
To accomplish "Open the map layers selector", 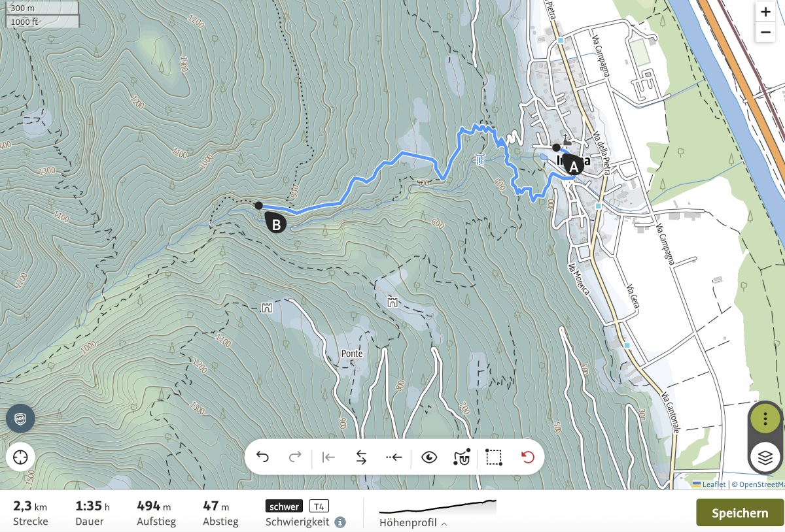I will (765, 457).
